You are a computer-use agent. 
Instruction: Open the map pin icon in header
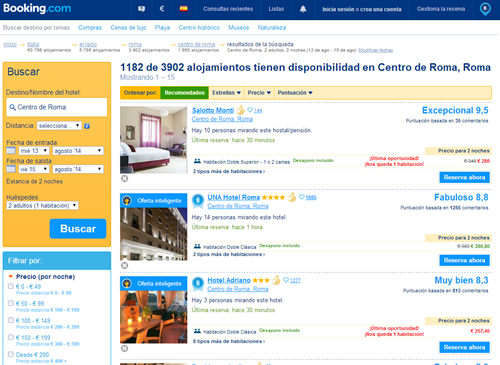[485, 9]
